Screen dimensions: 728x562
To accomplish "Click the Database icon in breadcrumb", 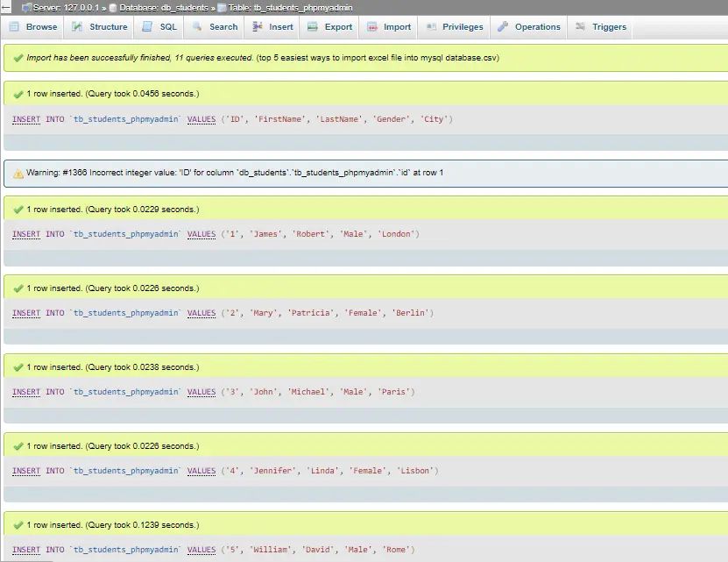I will 113,8.
